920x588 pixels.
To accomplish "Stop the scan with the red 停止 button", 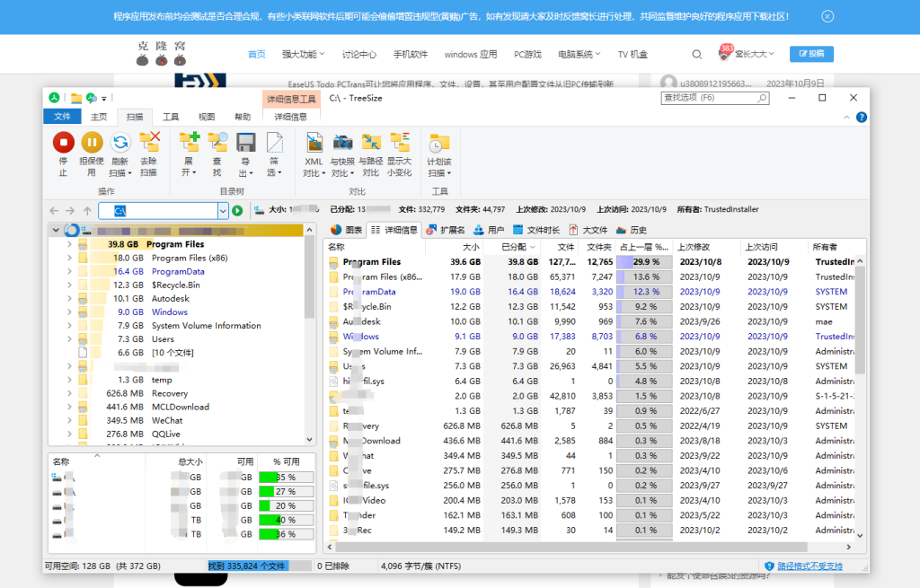I will pyautogui.click(x=64, y=143).
